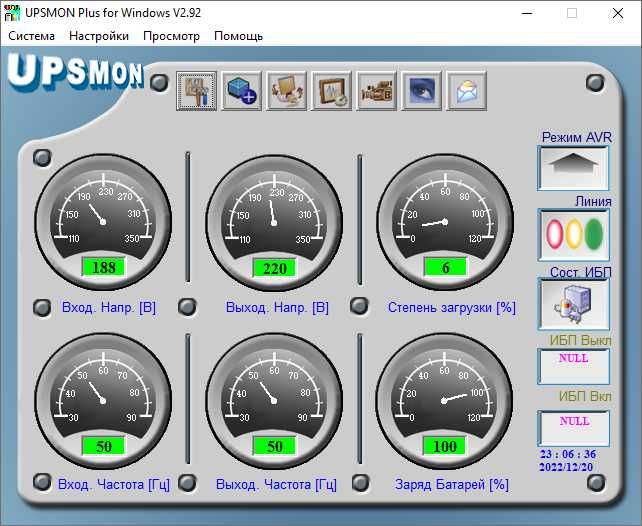Click the 'Сост. ИБП' label
Image resolution: width=642 pixels, height=526 pixels.
pyautogui.click(x=581, y=272)
